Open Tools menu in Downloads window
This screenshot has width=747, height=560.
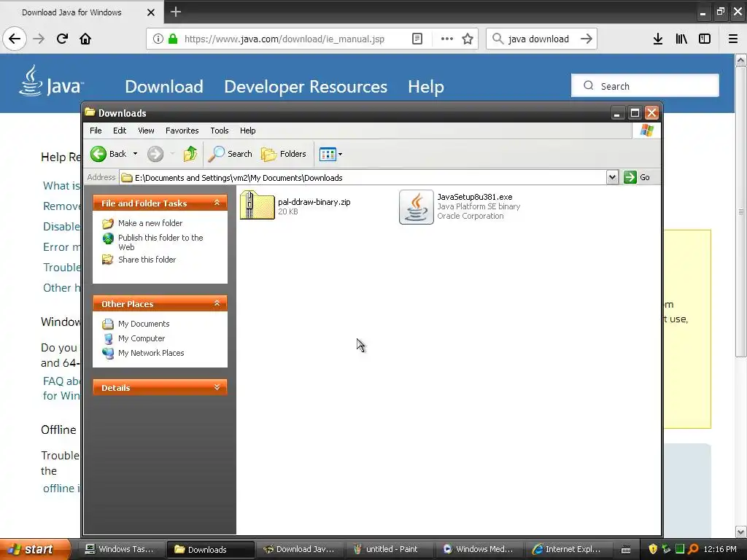(220, 131)
